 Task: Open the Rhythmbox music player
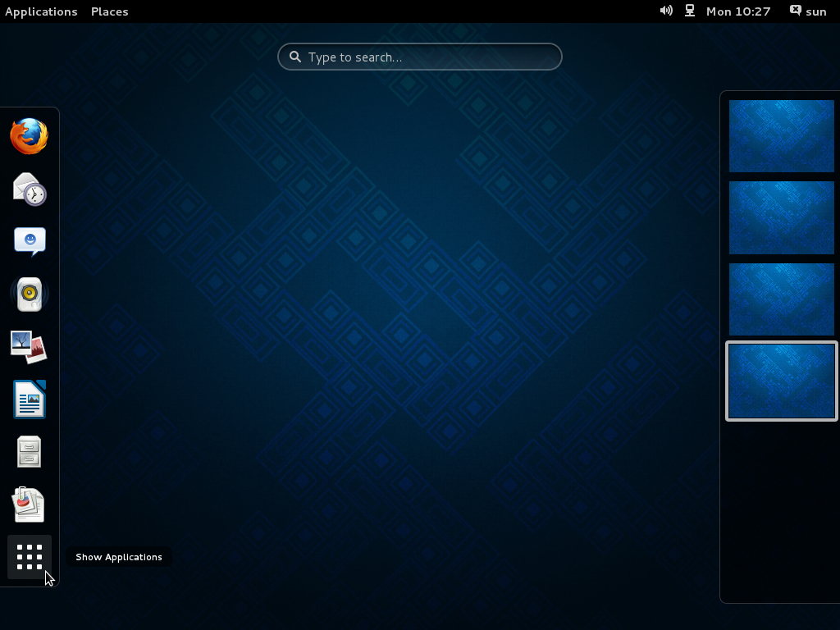29,294
